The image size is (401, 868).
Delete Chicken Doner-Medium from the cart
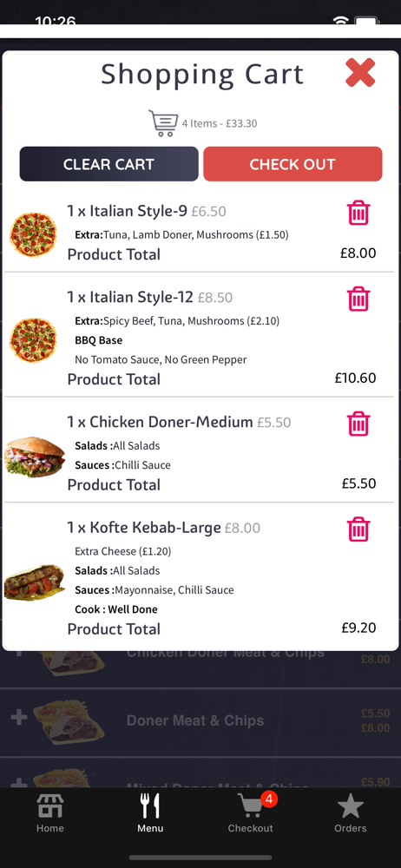click(x=358, y=424)
